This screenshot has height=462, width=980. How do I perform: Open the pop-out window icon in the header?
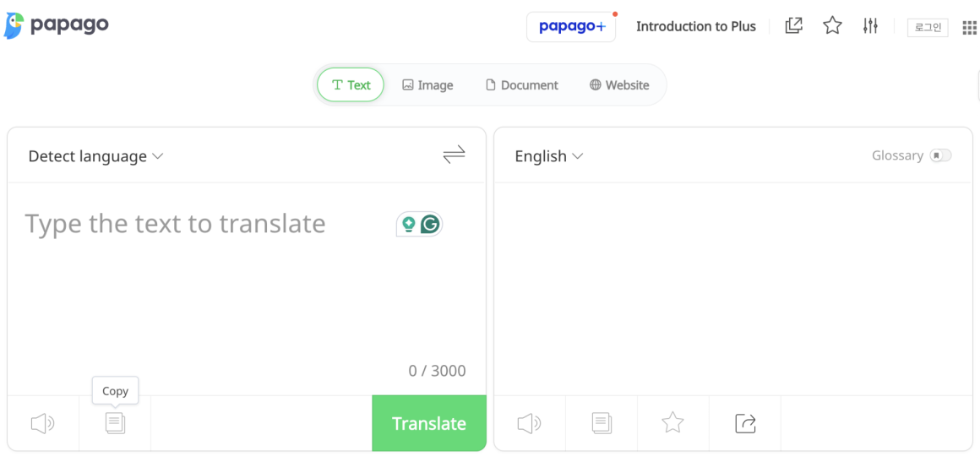click(793, 26)
